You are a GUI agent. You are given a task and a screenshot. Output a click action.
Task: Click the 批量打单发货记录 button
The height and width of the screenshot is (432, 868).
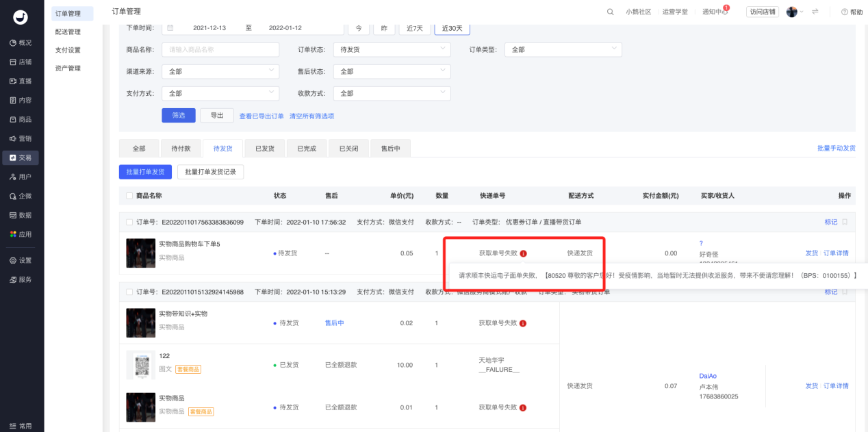point(211,172)
